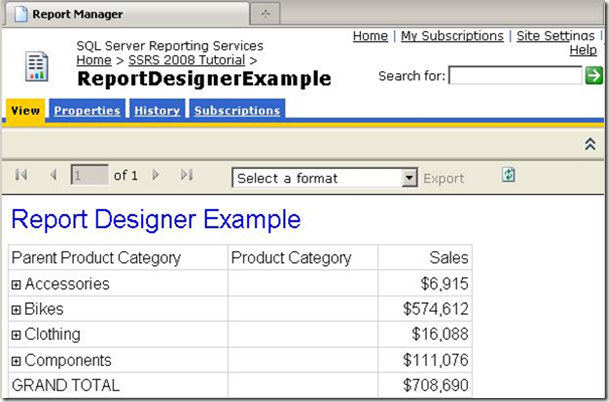This screenshot has height=402, width=609.
Task: Switch to the View tab
Action: [25, 111]
